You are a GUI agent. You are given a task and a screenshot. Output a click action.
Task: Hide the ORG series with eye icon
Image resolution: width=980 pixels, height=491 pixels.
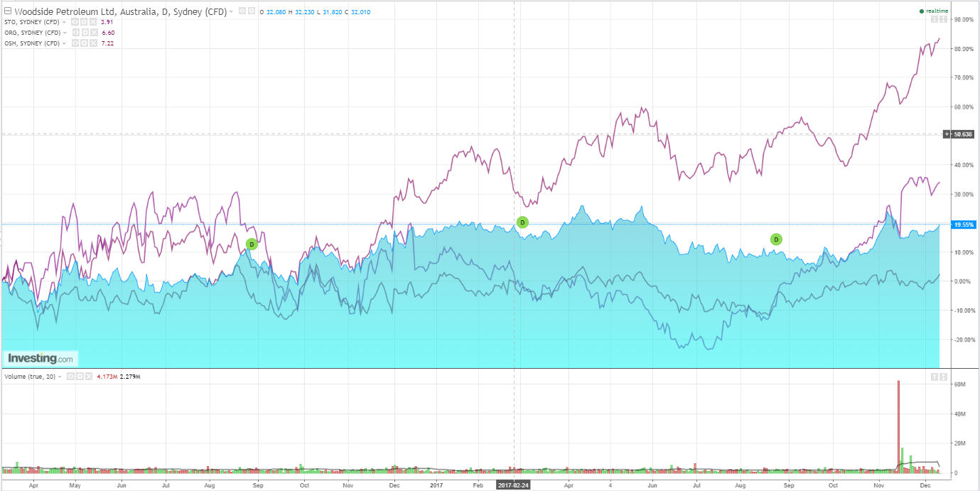[75, 33]
